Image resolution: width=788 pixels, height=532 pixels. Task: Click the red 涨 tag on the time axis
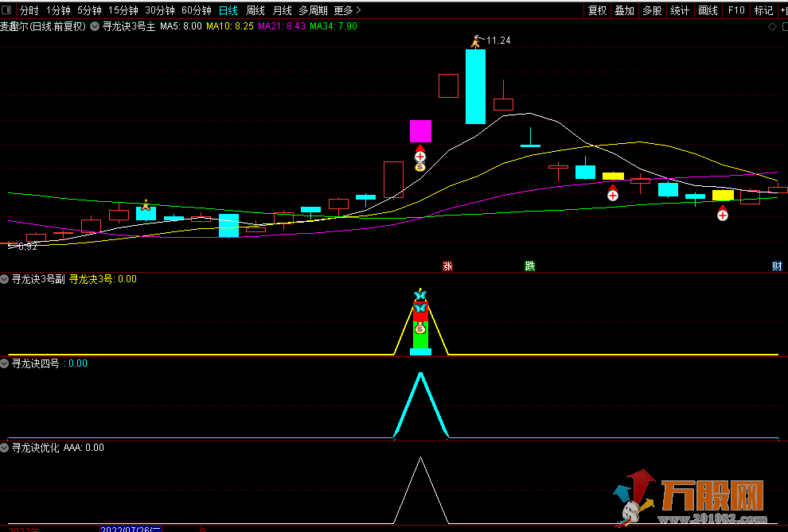(447, 266)
